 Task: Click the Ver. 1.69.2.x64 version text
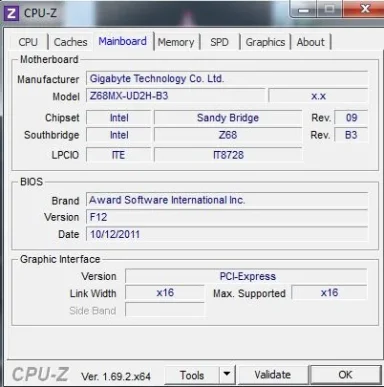click(116, 377)
